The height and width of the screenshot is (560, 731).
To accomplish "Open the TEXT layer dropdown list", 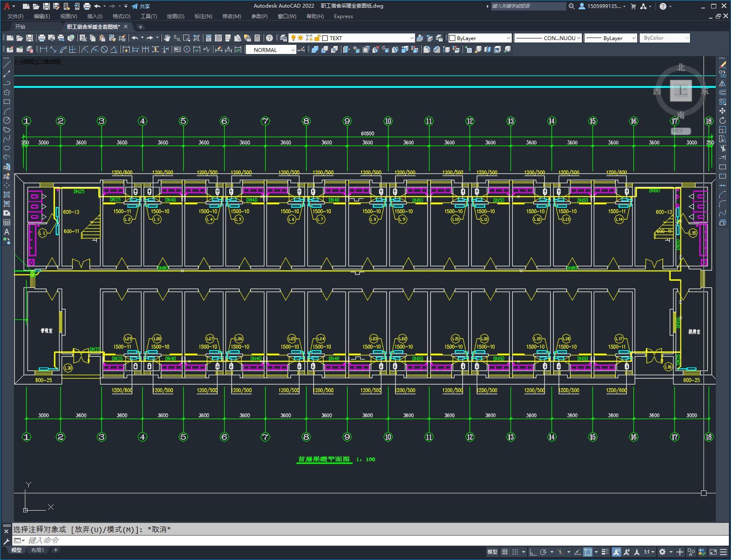I will point(412,38).
